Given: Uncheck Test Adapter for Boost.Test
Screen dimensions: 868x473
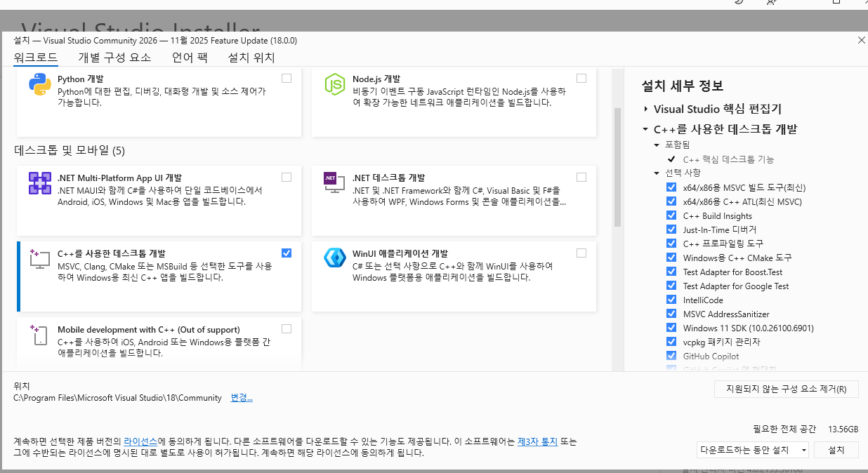Looking at the screenshot, I should [x=671, y=272].
